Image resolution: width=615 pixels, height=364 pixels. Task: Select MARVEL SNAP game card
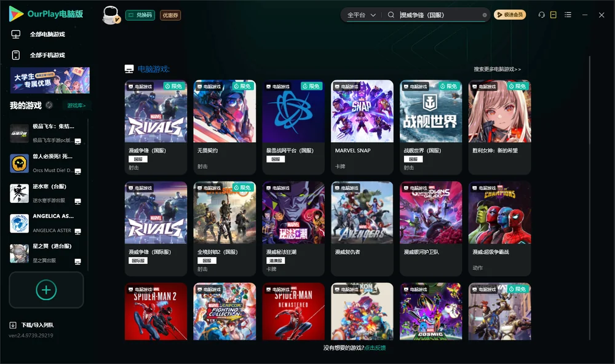coord(362,127)
